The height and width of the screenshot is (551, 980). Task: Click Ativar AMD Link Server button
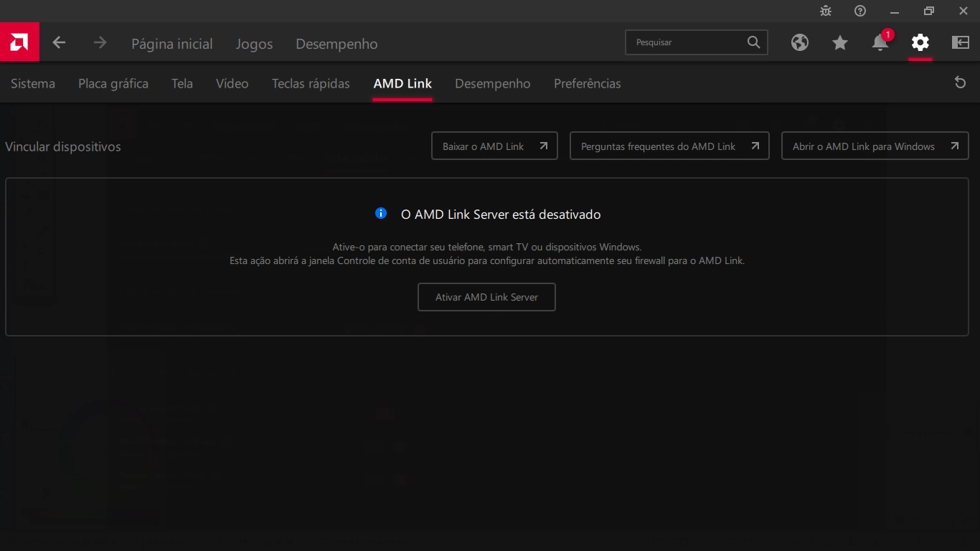[x=486, y=297]
